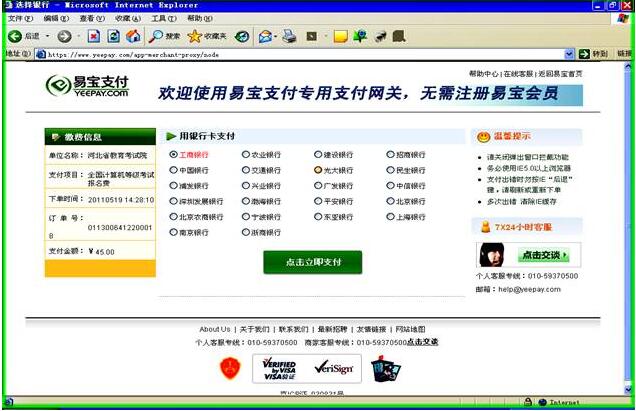Click the YeePay logo
The image size is (636, 411).
pyautogui.click(x=89, y=86)
